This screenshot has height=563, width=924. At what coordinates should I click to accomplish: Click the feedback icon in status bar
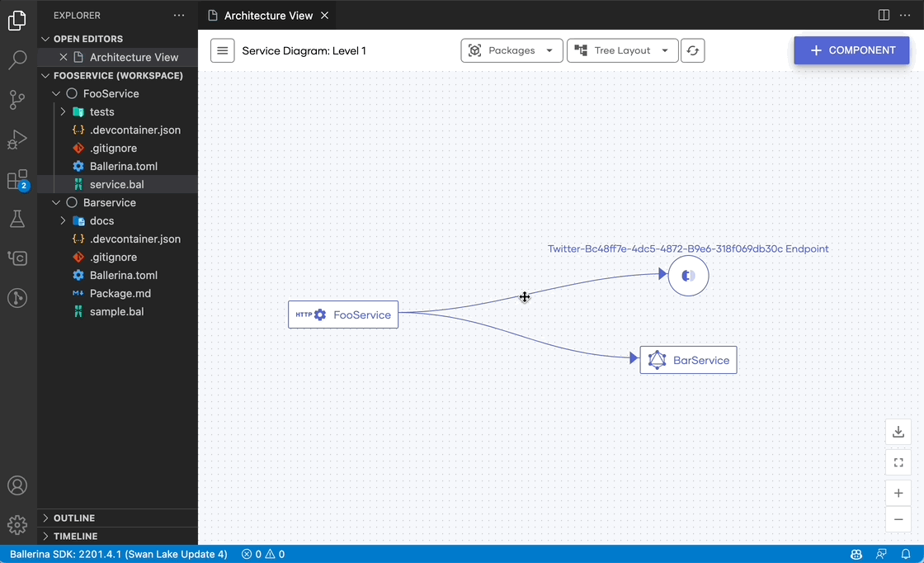881,554
